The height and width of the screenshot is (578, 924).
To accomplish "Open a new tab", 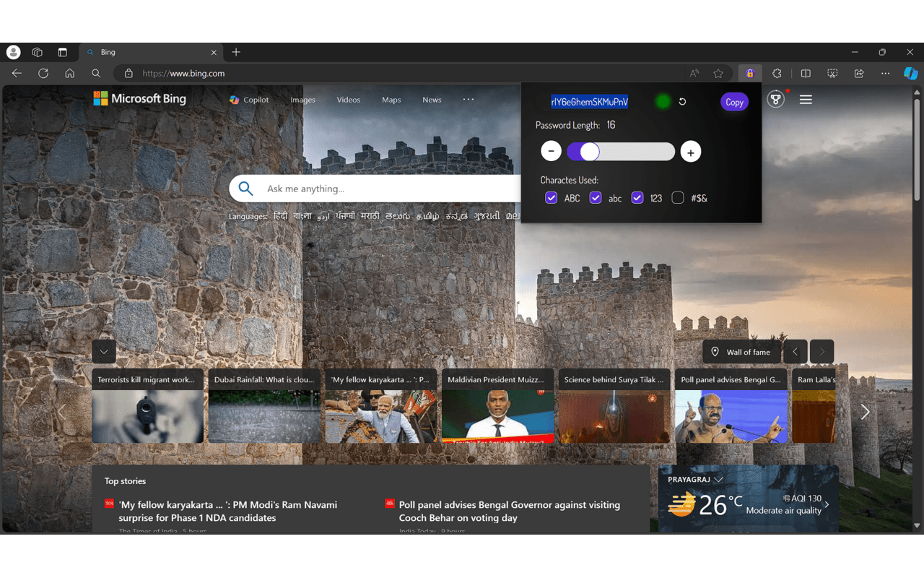I will (x=236, y=52).
